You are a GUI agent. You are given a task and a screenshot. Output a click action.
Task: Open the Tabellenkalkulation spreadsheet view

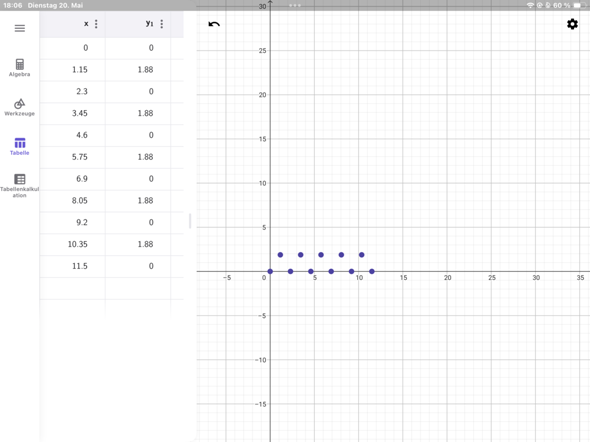[20, 185]
